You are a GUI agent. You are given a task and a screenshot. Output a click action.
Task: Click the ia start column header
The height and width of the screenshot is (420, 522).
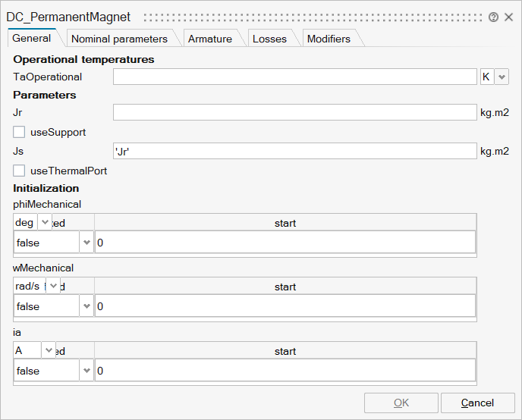[285, 352]
